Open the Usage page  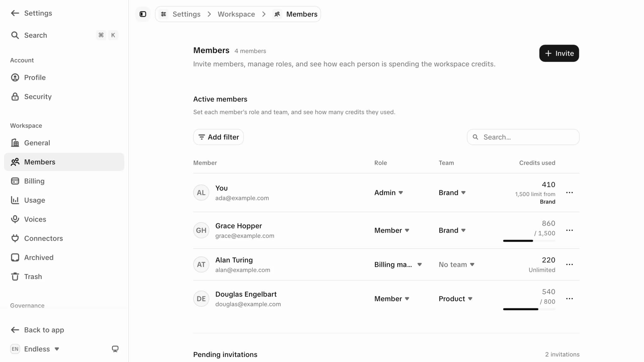(64, 200)
